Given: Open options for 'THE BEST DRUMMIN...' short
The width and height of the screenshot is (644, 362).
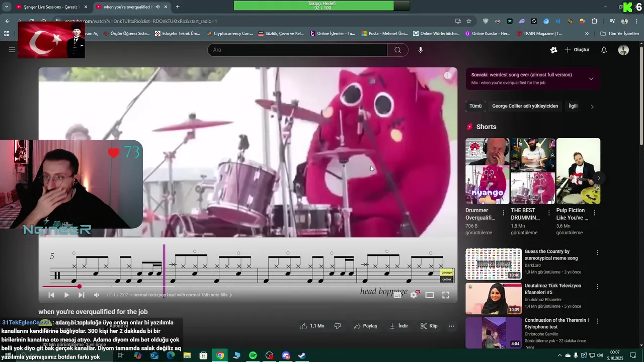Looking at the screenshot, I should tap(549, 213).
